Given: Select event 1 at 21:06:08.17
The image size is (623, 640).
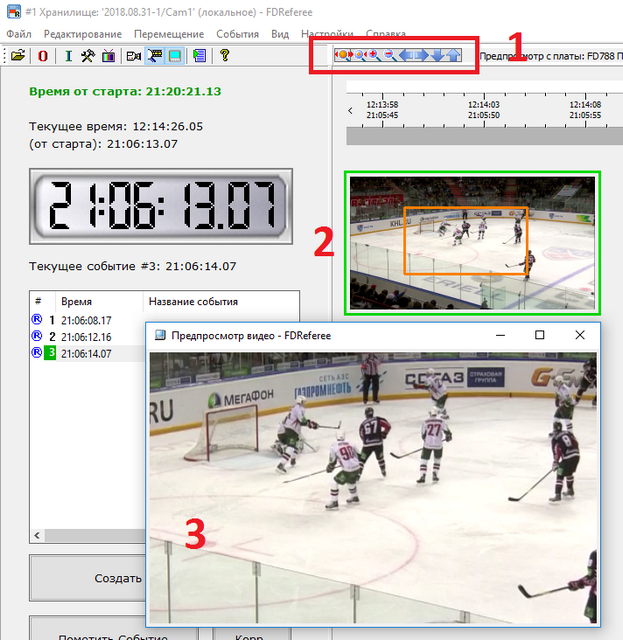Looking at the screenshot, I should click(x=86, y=320).
